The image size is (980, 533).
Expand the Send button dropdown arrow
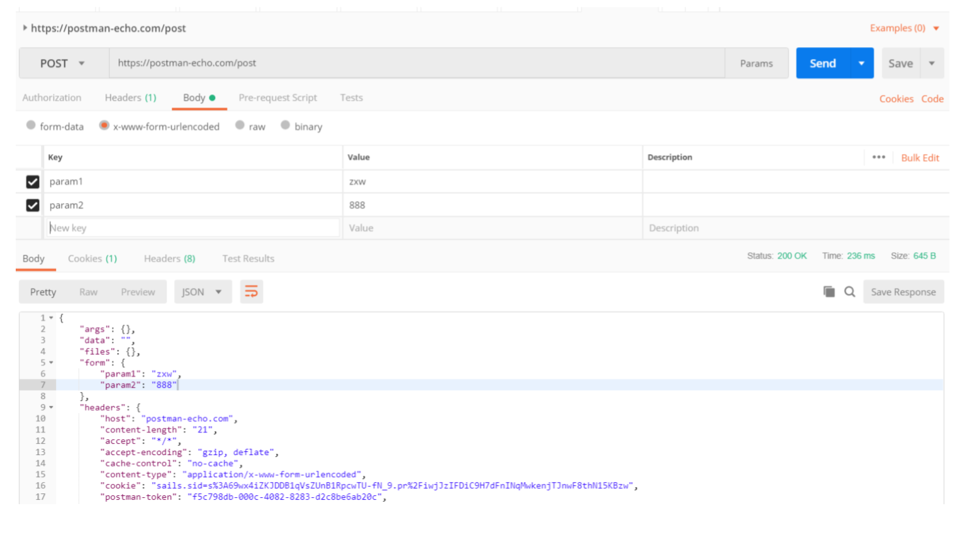[x=861, y=63]
